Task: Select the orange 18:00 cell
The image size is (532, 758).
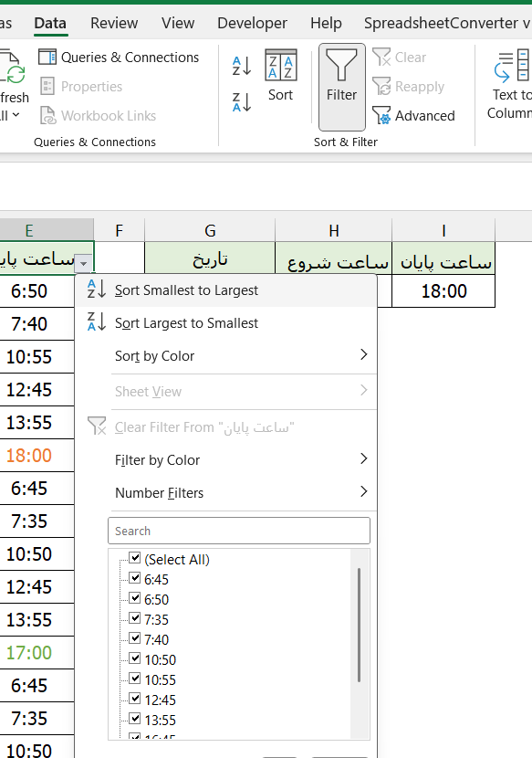Action: [x=37, y=456]
